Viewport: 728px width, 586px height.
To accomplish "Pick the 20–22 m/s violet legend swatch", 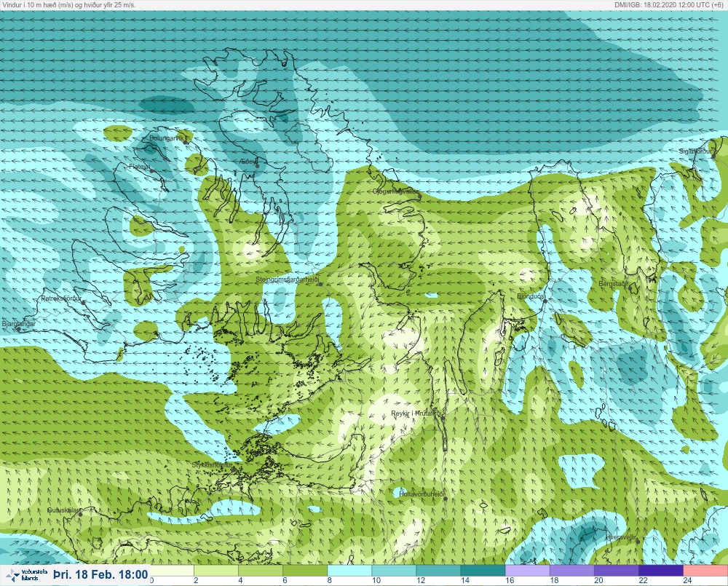I will (617, 570).
